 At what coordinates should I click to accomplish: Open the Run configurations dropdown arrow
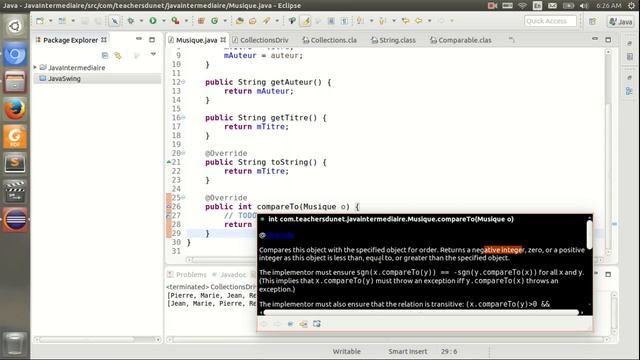pos(164,21)
